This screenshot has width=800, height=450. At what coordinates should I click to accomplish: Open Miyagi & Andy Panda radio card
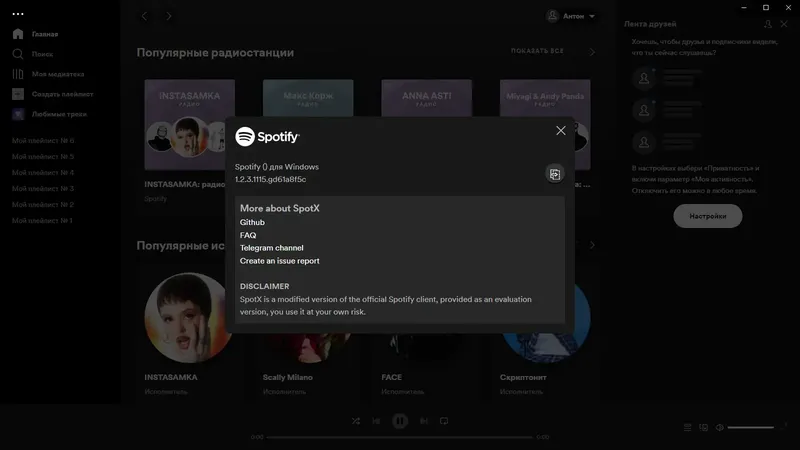coord(545,98)
